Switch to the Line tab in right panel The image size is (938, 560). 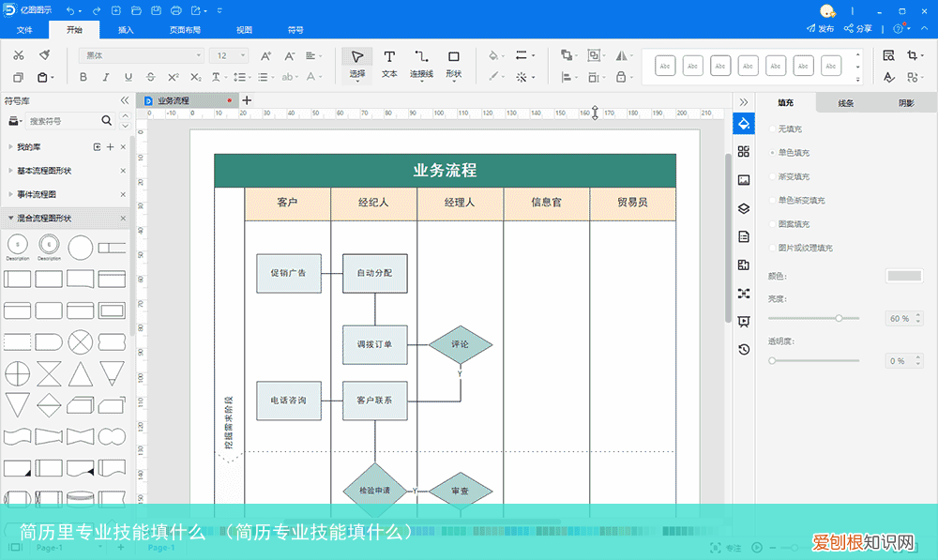tap(846, 103)
